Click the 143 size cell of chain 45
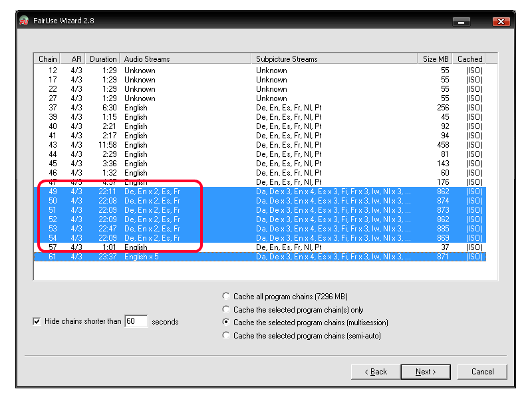532x399 pixels. point(443,164)
